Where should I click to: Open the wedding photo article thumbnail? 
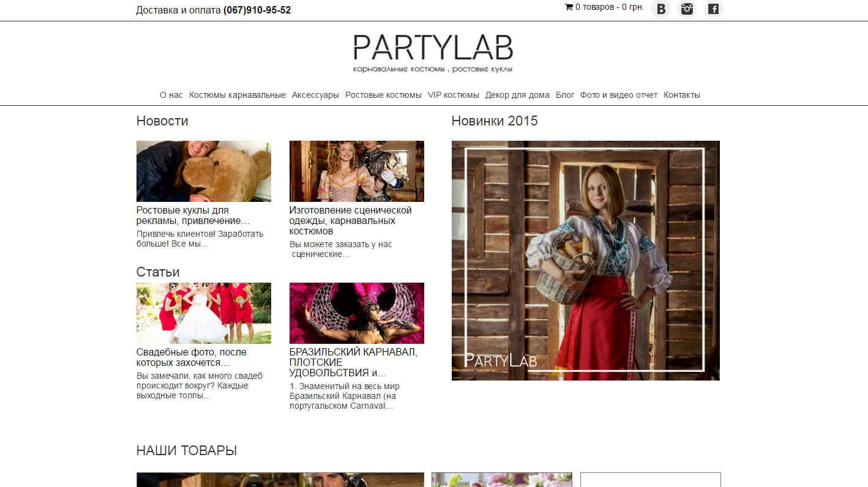(x=204, y=313)
